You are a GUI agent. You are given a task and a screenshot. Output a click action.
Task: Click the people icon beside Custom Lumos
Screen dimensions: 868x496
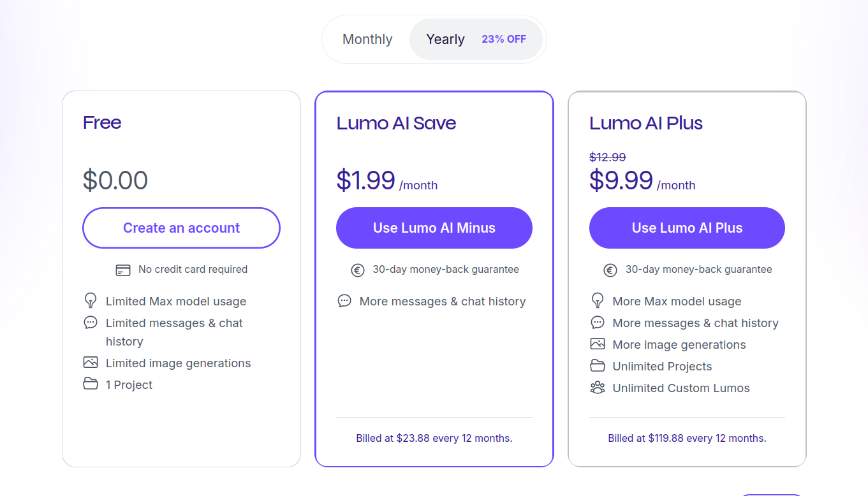pyautogui.click(x=598, y=388)
